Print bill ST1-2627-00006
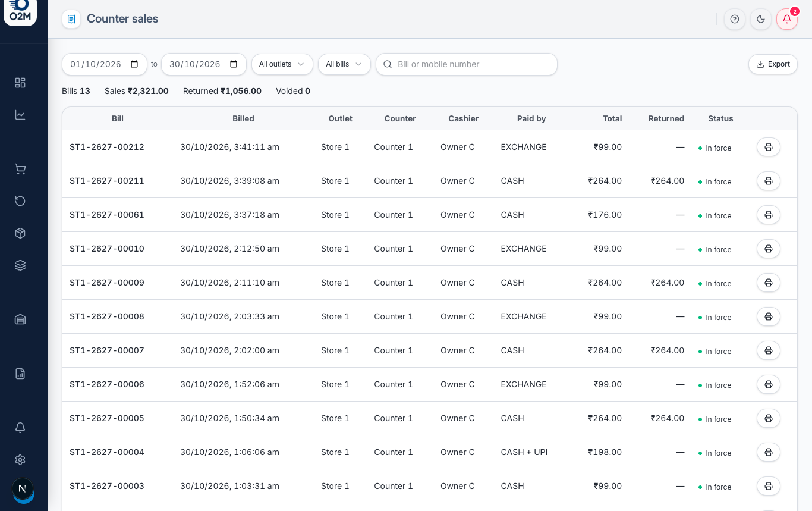Viewport: 812px width, 511px height. [769, 384]
